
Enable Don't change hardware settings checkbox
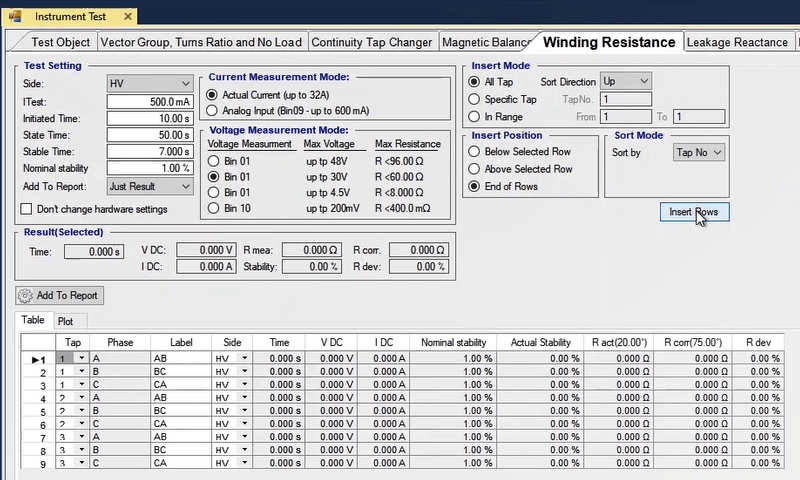(x=26, y=209)
